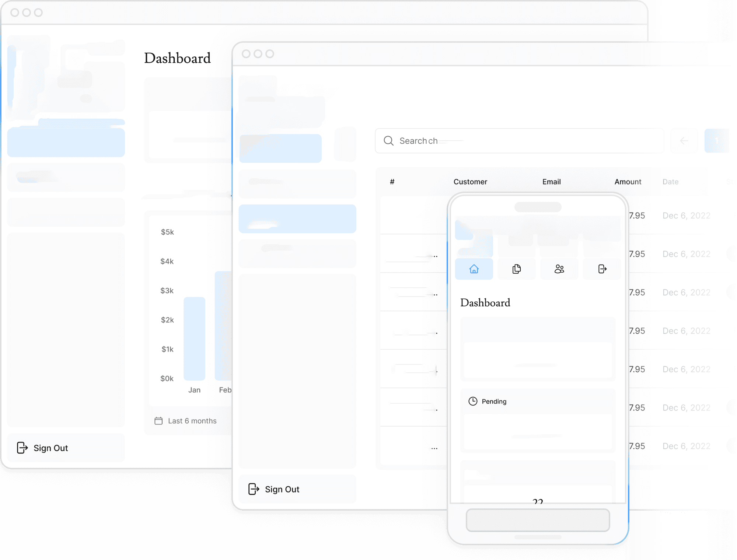737x560 pixels.
Task: Toggle the mobile Dashboard home tab
Action: pyautogui.click(x=474, y=269)
